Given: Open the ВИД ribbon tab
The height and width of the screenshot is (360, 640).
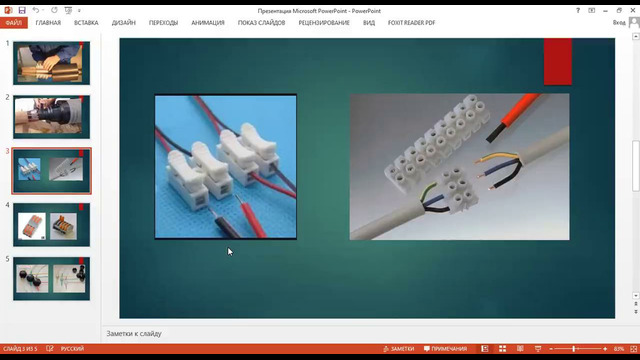Looking at the screenshot, I should tap(369, 23).
